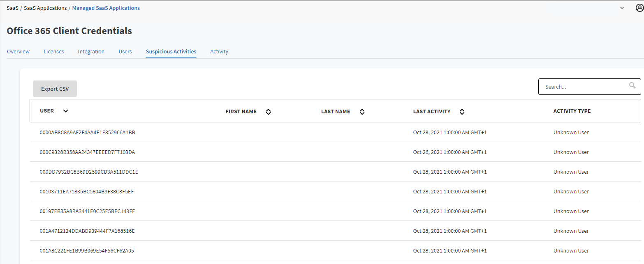Select user 001A8C221FE1B99B069E54F56CF62A05
This screenshot has width=644, height=264.
tap(87, 250)
